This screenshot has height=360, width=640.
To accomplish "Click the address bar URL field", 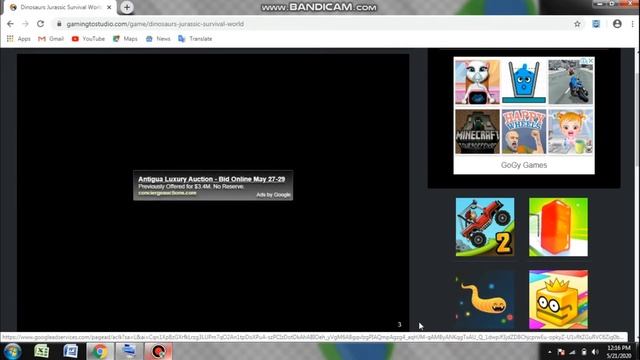I will click(x=313, y=24).
